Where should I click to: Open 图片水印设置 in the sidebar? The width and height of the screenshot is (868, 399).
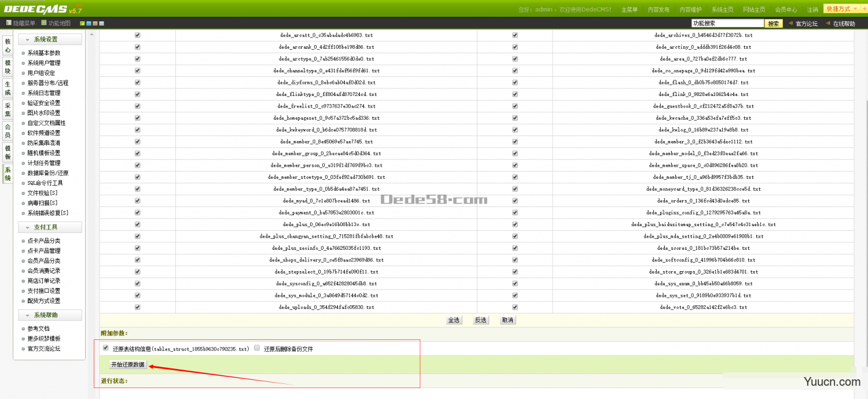point(44,113)
